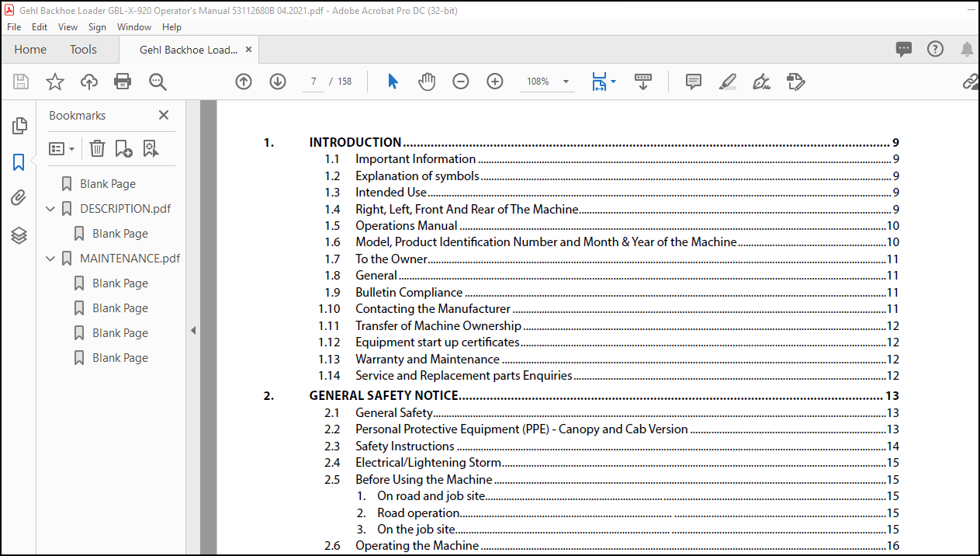Screen dimensions: 980x556
Task: Jump to 2.4 Electrical/Lightening Storm entry
Action: click(x=611, y=463)
